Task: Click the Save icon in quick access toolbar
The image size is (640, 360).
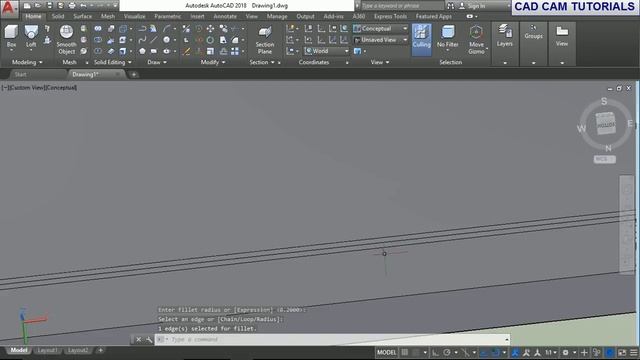Action: pyautogui.click(x=49, y=6)
